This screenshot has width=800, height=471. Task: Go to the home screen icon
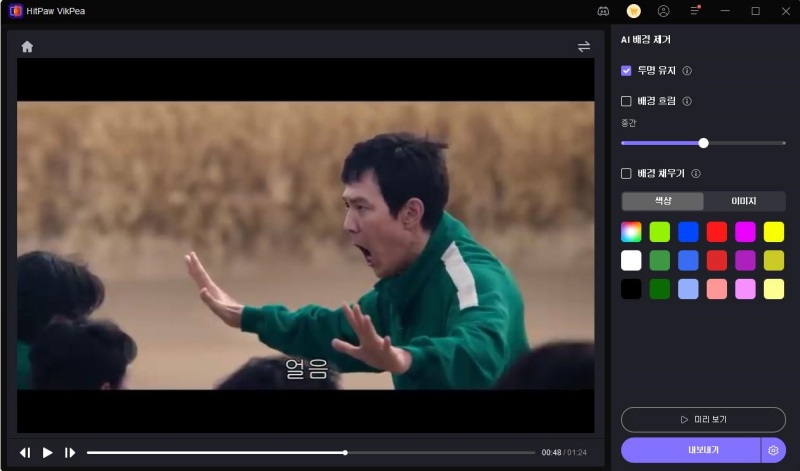[27, 47]
